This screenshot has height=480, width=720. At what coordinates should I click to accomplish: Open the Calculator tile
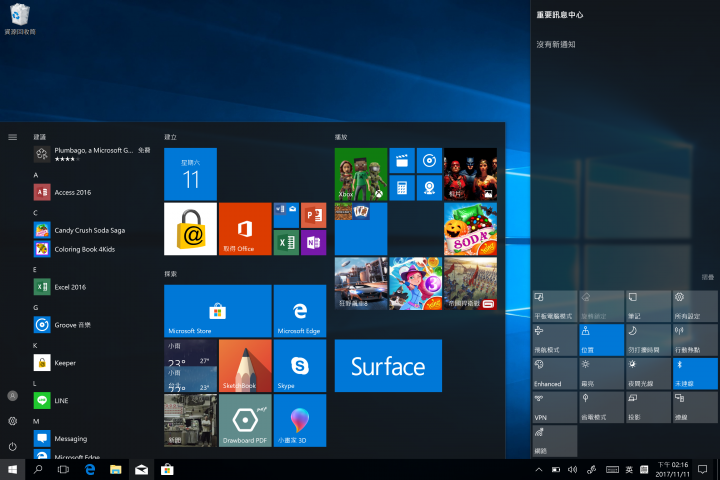(x=402, y=188)
